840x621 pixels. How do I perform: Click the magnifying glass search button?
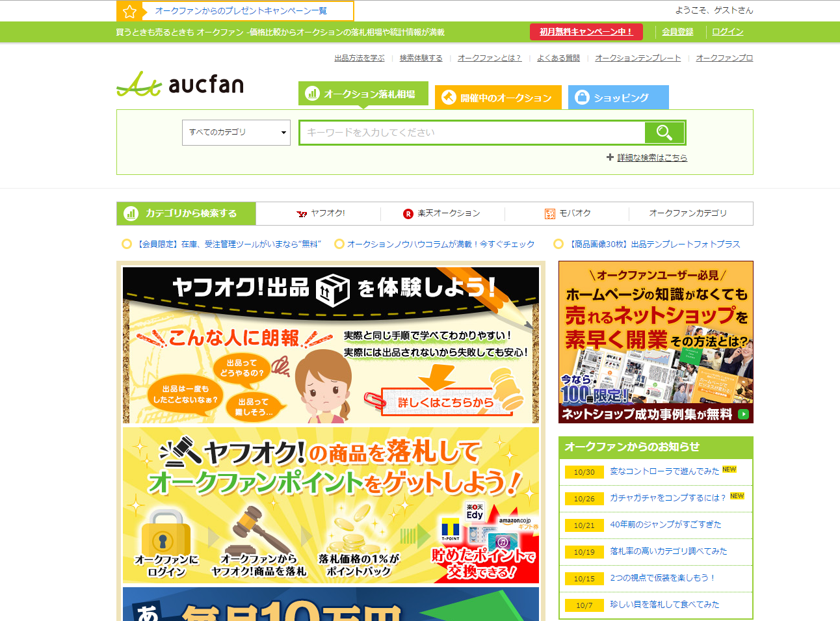pyautogui.click(x=664, y=133)
